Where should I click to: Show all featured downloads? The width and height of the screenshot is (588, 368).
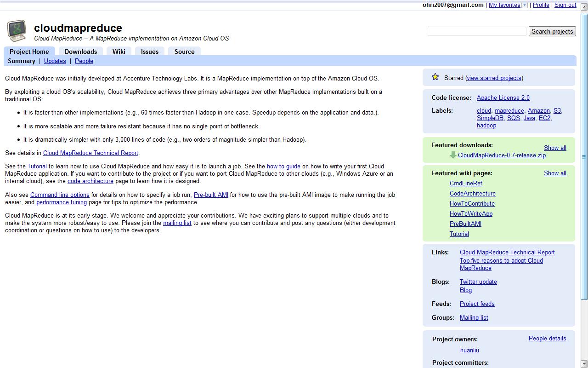pos(555,148)
